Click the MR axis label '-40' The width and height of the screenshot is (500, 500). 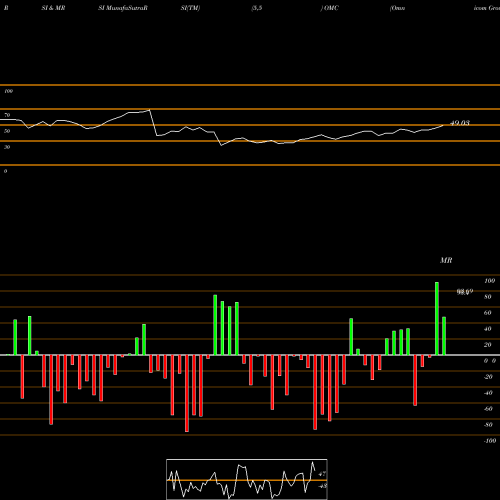488,393
